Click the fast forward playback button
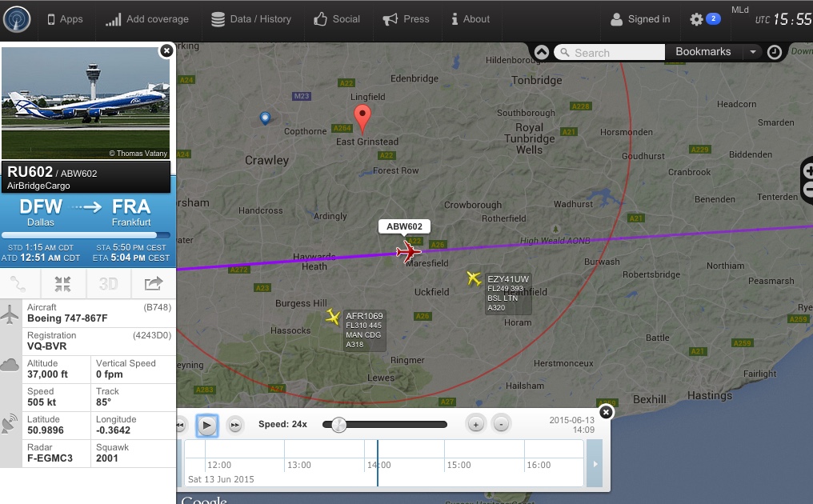Image resolution: width=813 pixels, height=504 pixels. tap(235, 425)
